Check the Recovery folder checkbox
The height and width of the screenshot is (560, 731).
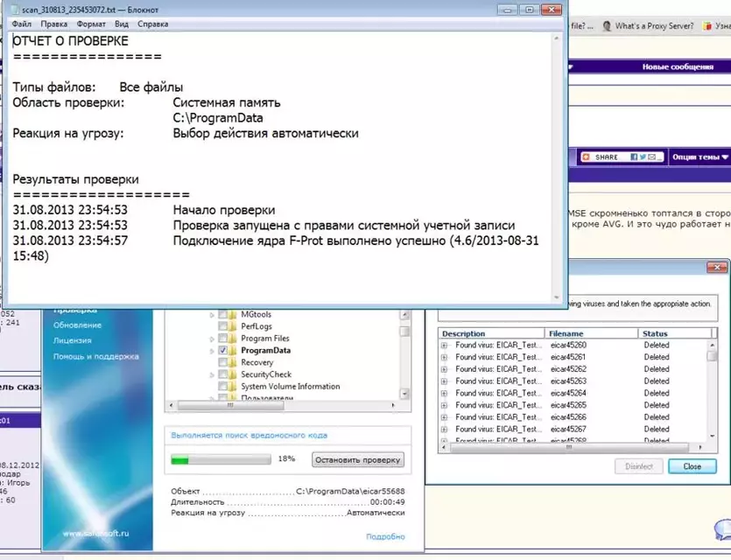223,362
